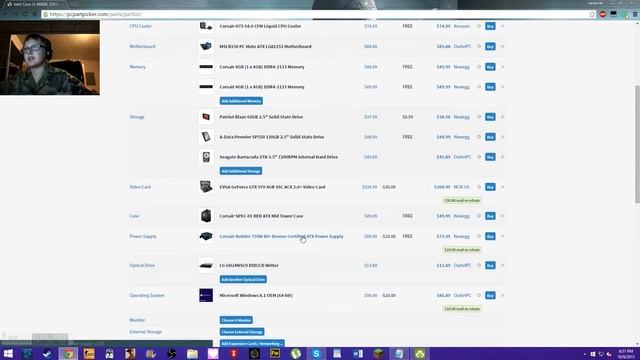Click the price options icon for A-Data SP550 row
Viewport: 640px width, 360px height.
[479, 137]
